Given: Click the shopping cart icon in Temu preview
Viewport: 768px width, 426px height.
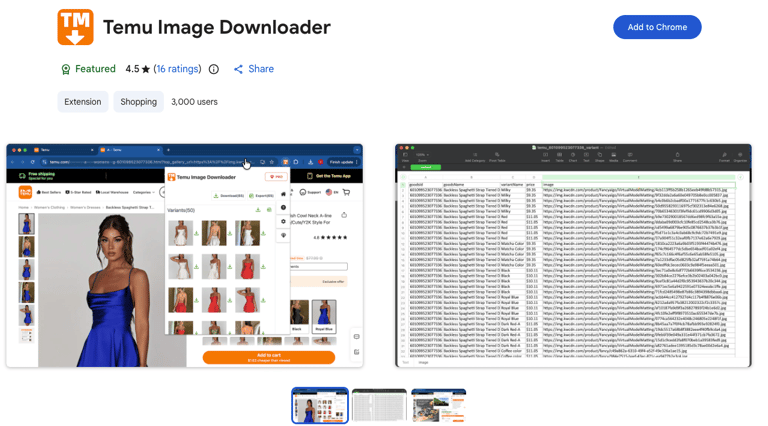Looking at the screenshot, I should pyautogui.click(x=346, y=192).
